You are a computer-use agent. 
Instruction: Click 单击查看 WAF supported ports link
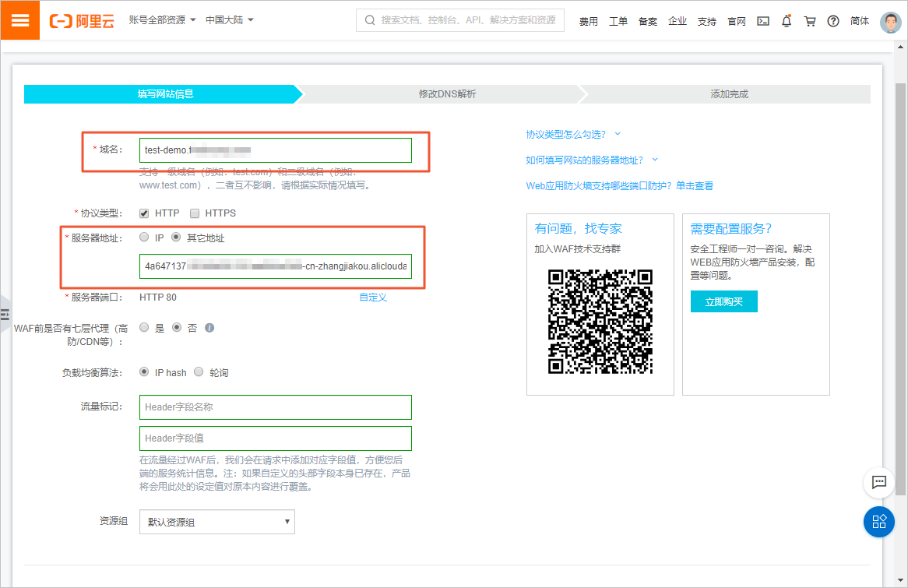(x=695, y=186)
